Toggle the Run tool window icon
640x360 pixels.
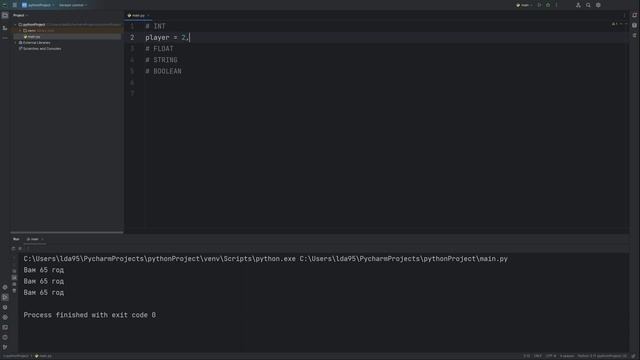(x=5, y=297)
